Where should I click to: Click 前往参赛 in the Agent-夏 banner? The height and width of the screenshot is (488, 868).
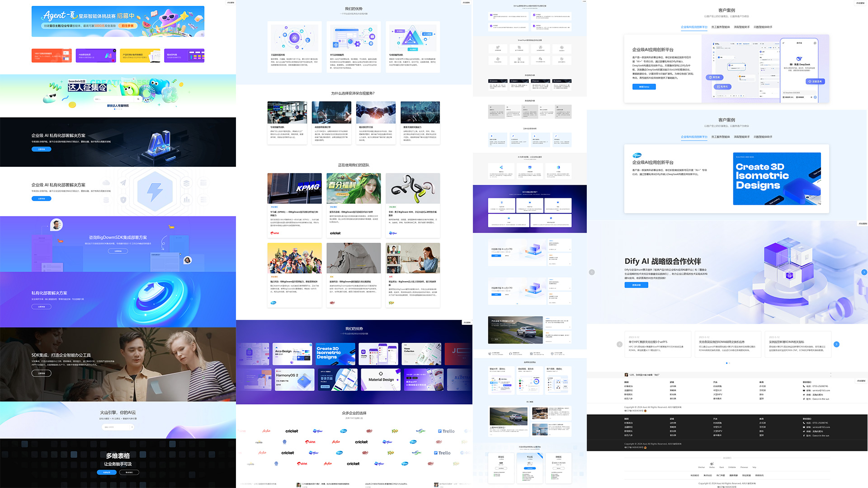tap(127, 26)
